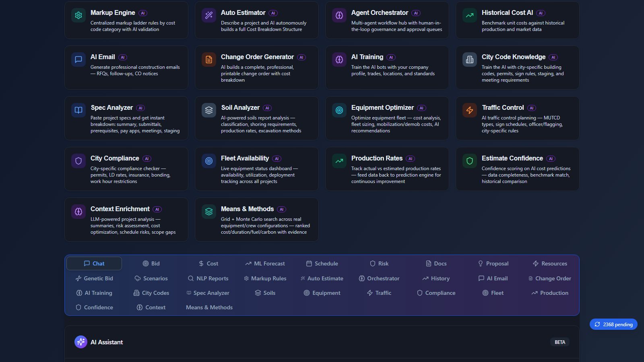Open the City Codes tab
This screenshot has height=362, width=644.
pyautogui.click(x=151, y=293)
